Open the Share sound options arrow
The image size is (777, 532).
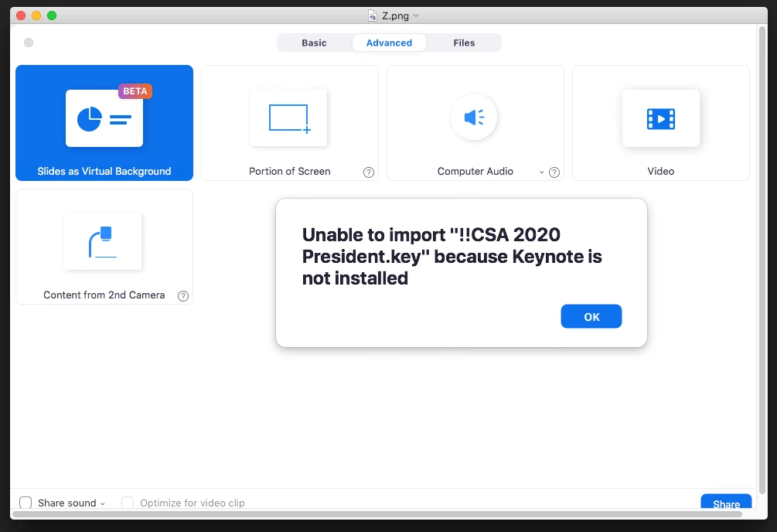103,503
